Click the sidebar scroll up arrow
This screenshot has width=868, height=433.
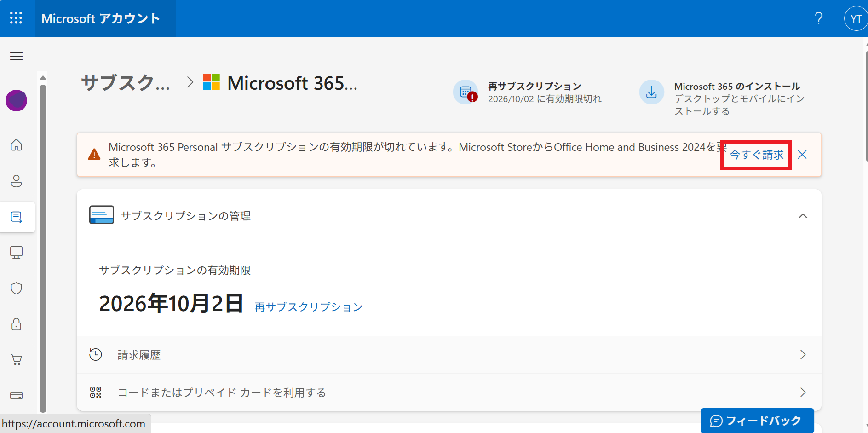(x=43, y=77)
